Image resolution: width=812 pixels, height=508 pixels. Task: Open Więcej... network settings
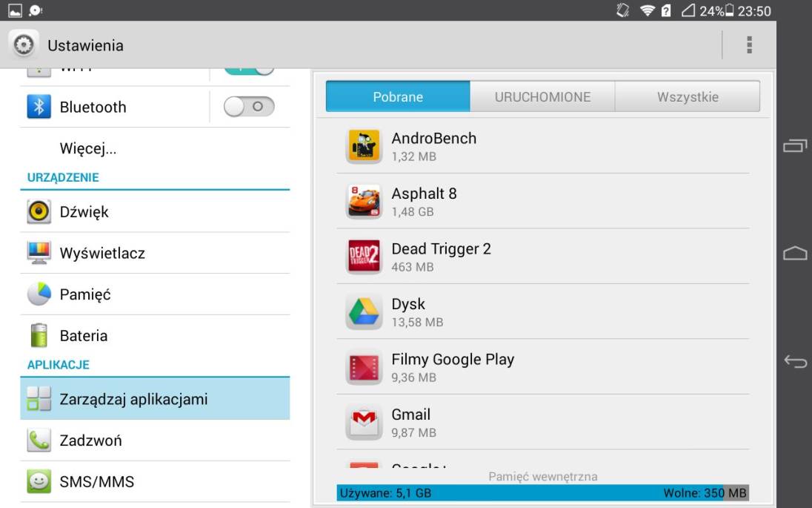click(155, 148)
